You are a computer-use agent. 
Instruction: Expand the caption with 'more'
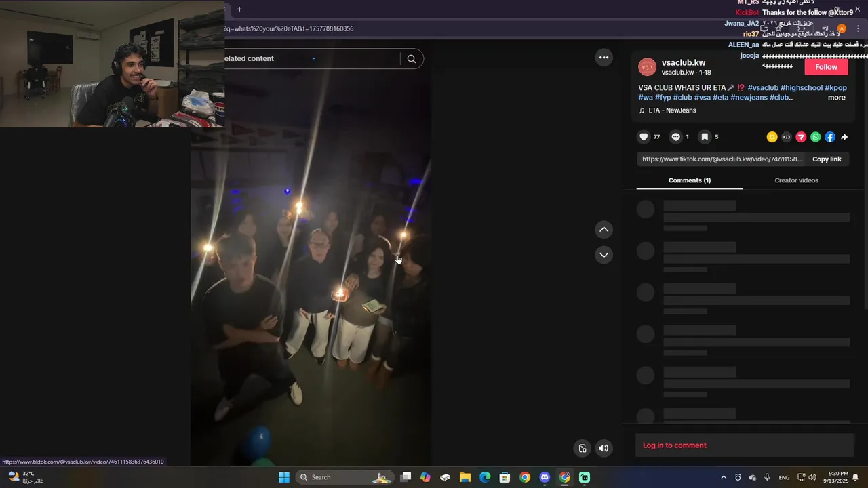click(837, 98)
